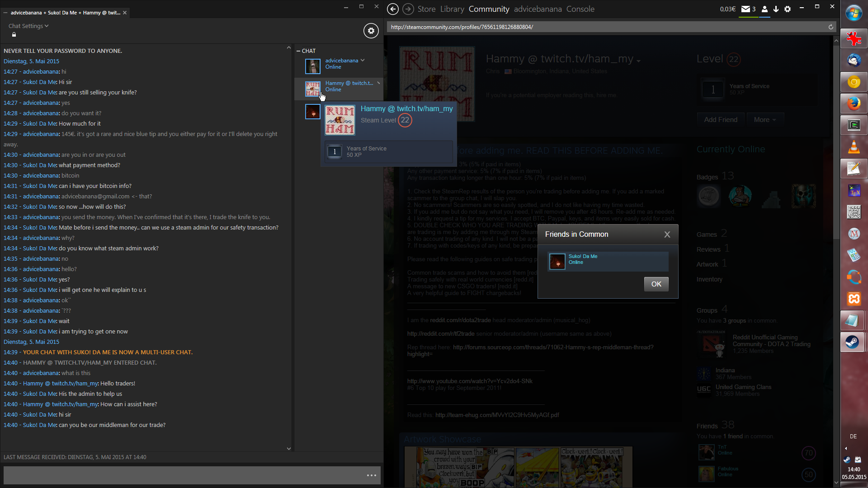Switch to the Library tab

point(452,9)
